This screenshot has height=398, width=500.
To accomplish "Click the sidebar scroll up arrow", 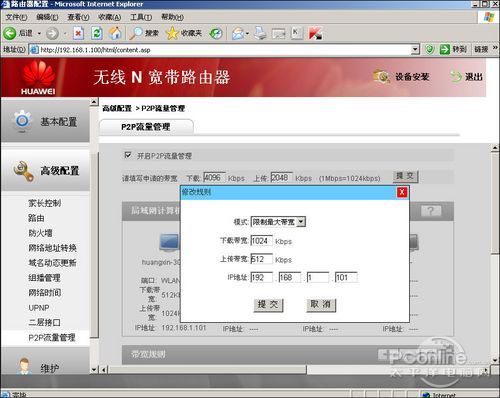I will pyautogui.click(x=94, y=102).
